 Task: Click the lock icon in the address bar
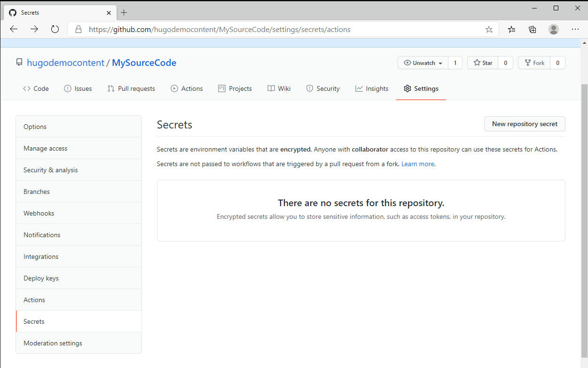tap(78, 29)
